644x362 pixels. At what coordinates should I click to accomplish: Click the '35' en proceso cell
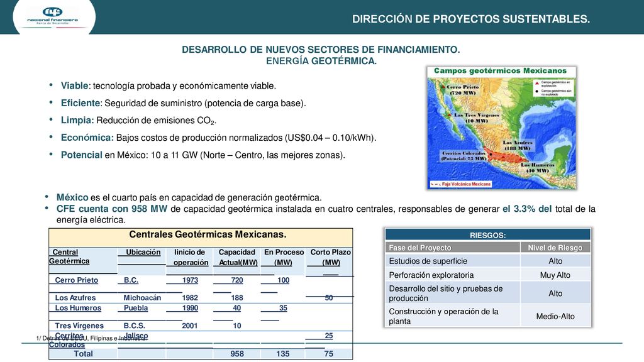tap(283, 308)
